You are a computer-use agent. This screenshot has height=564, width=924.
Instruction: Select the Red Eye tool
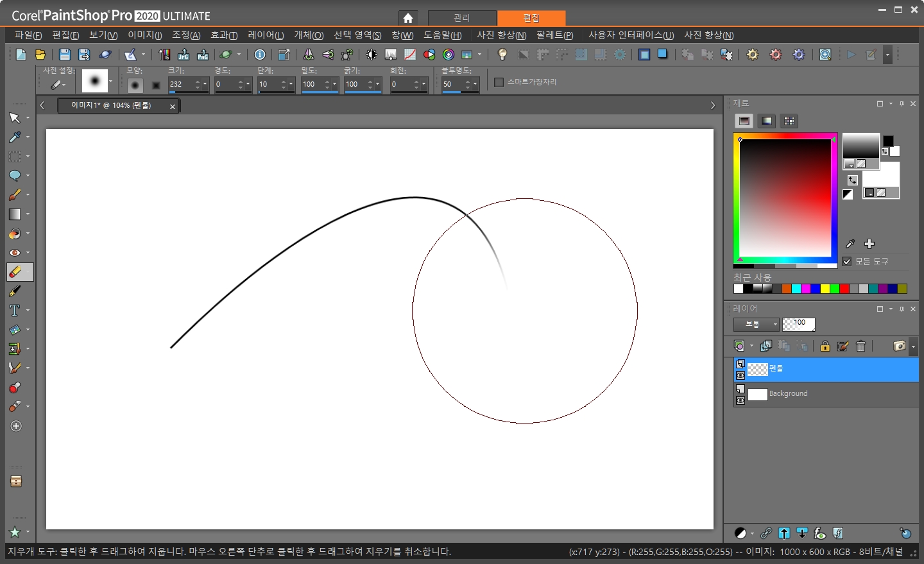(x=15, y=253)
